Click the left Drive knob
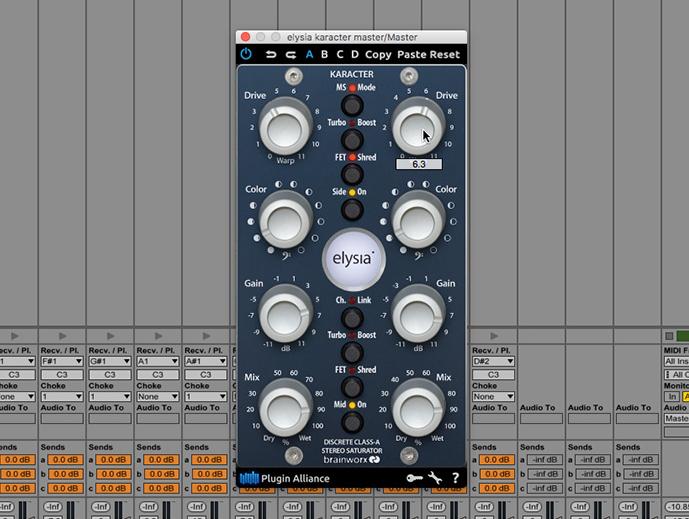 [x=284, y=128]
